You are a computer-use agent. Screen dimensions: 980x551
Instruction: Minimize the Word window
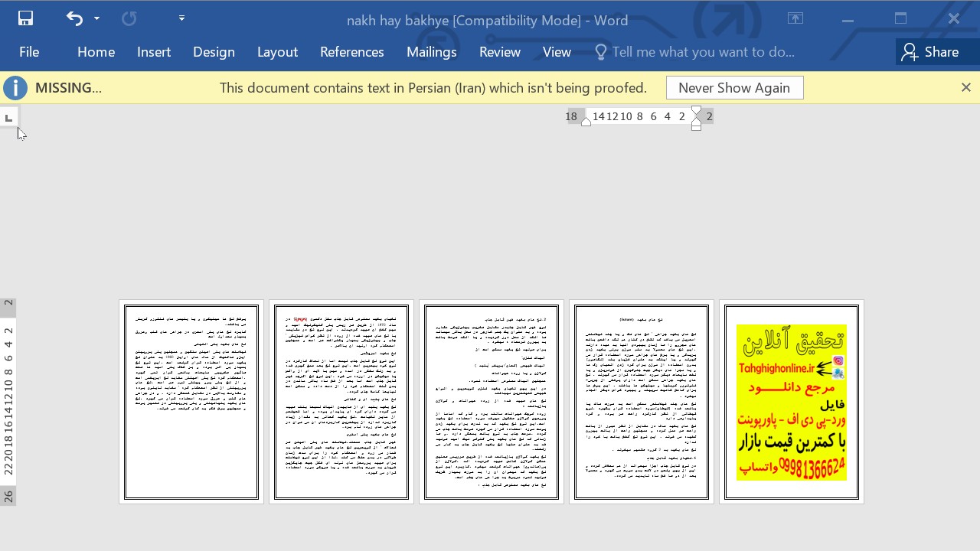[x=848, y=18]
